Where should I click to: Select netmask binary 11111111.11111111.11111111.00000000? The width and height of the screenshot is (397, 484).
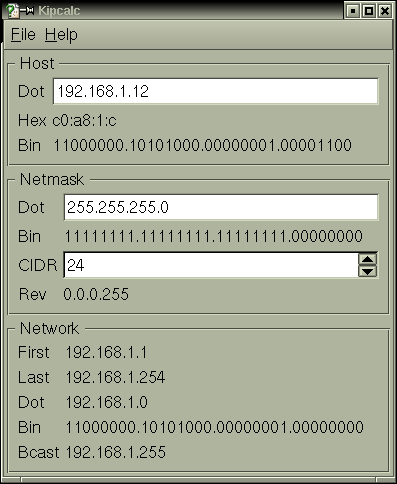(x=213, y=236)
